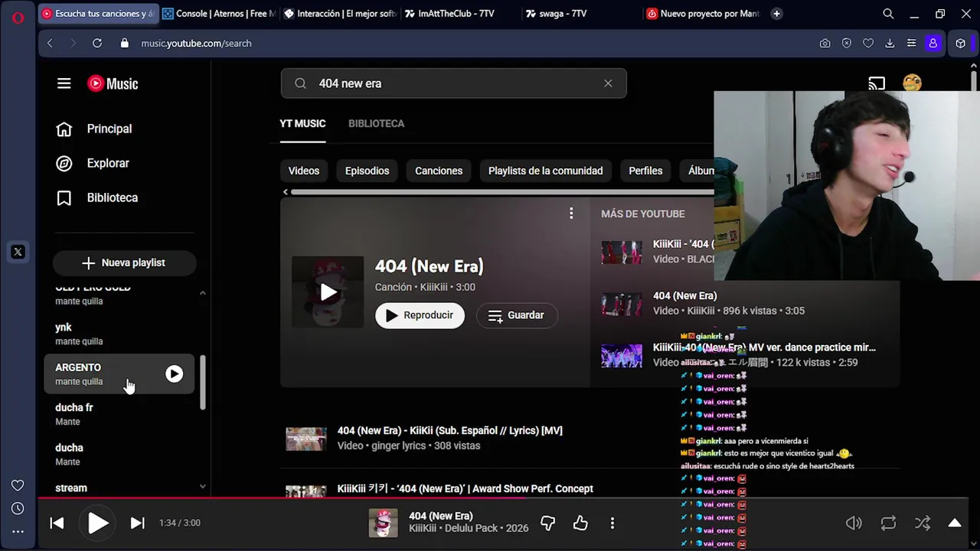Dislike the current song
The width and height of the screenshot is (980, 551).
point(547,523)
